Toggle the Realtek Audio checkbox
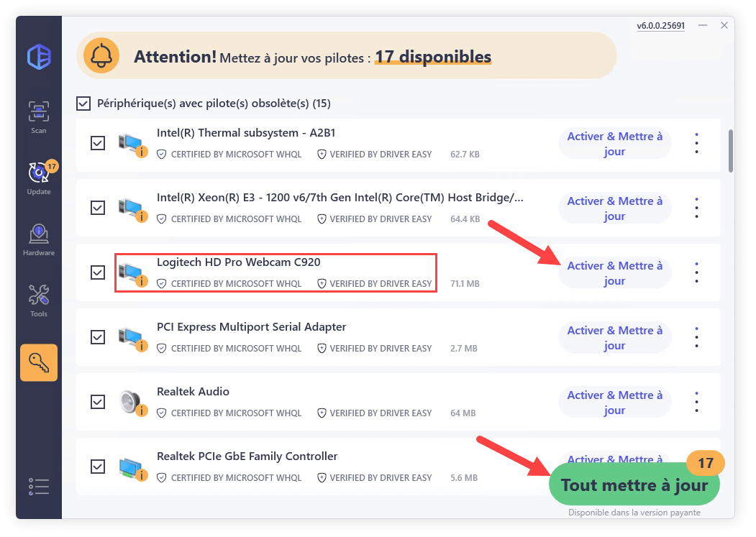Image resolution: width=756 pixels, height=537 pixels. [98, 402]
